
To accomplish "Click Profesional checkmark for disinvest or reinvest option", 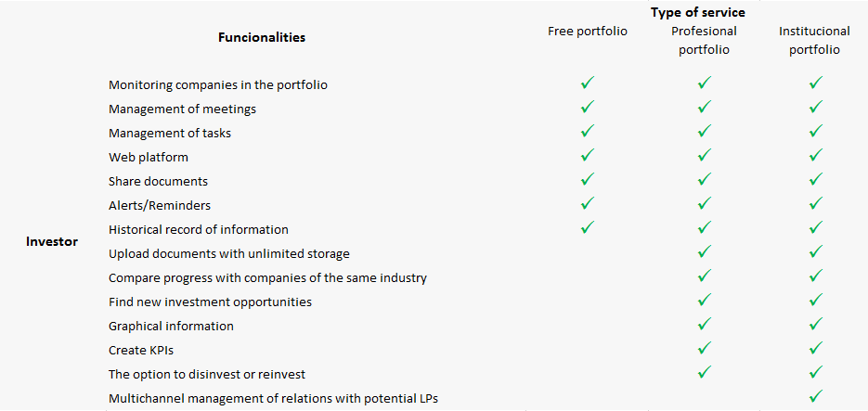I will [x=704, y=373].
